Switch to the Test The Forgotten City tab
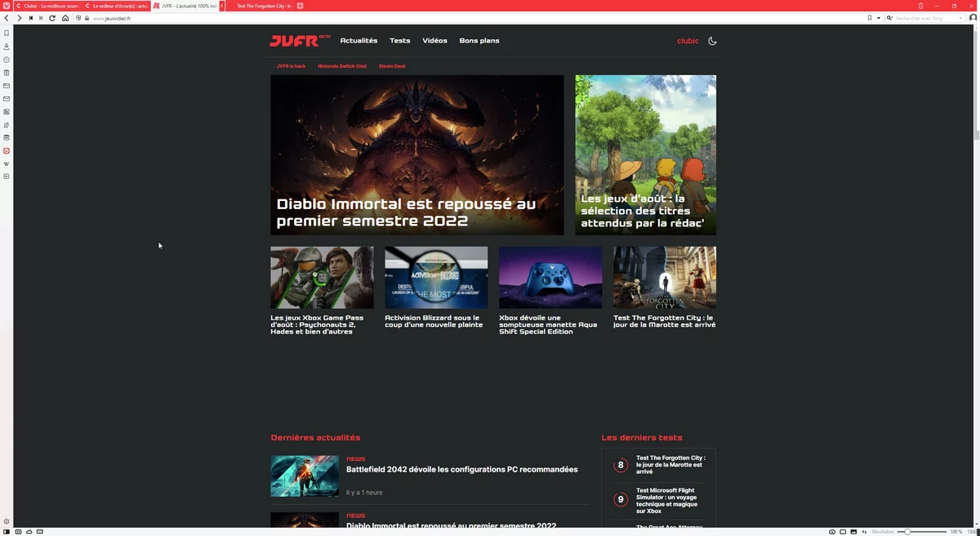The height and width of the screenshot is (536, 980). pos(260,6)
